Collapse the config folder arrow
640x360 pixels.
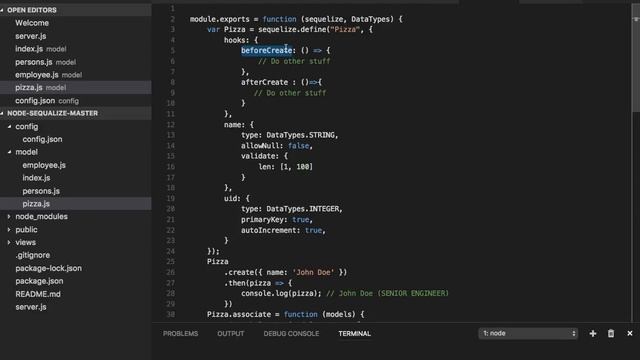pos(9,127)
